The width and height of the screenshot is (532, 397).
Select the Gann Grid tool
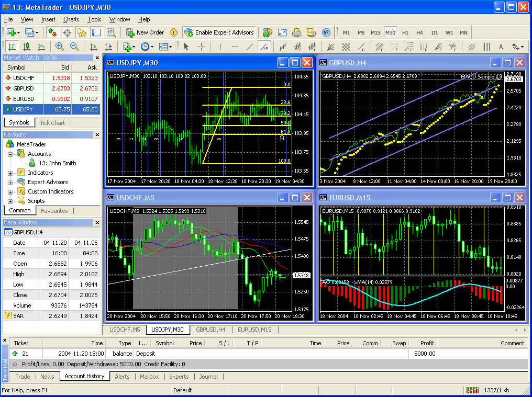click(x=346, y=47)
